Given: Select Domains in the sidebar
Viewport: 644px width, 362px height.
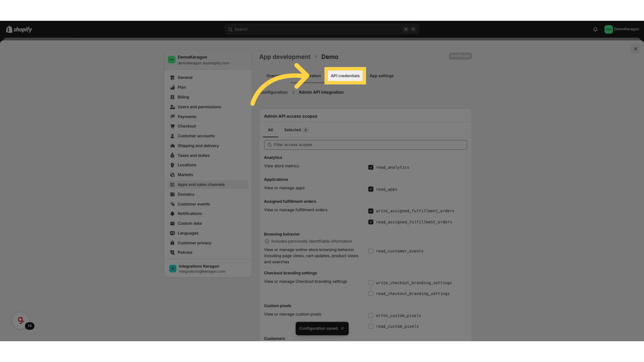Looking at the screenshot, I should tap(186, 194).
